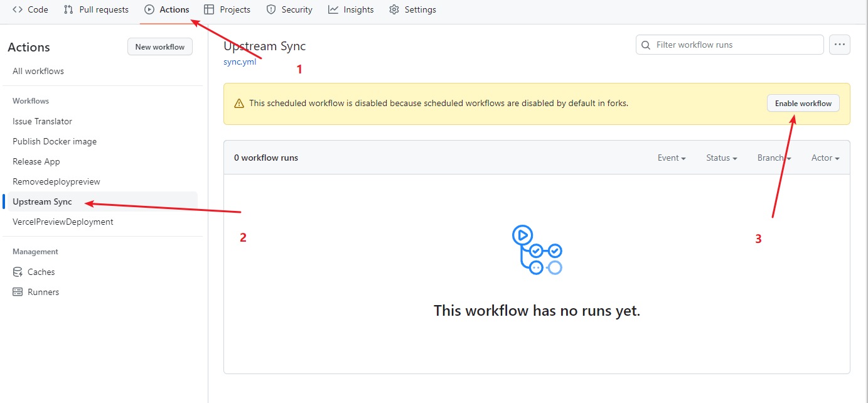Click the Runners server icon
The height and width of the screenshot is (403, 868).
(x=18, y=292)
